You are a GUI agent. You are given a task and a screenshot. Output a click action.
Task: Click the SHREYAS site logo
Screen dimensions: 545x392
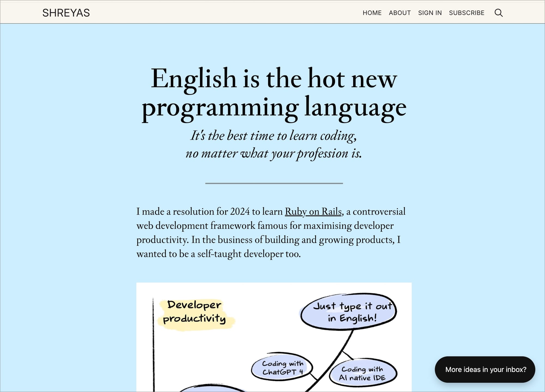[x=66, y=13]
